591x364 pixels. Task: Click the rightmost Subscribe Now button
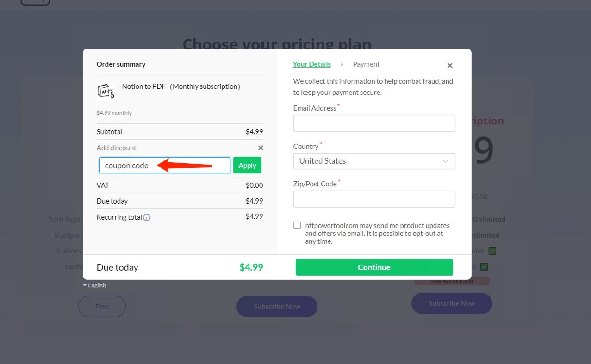point(451,303)
